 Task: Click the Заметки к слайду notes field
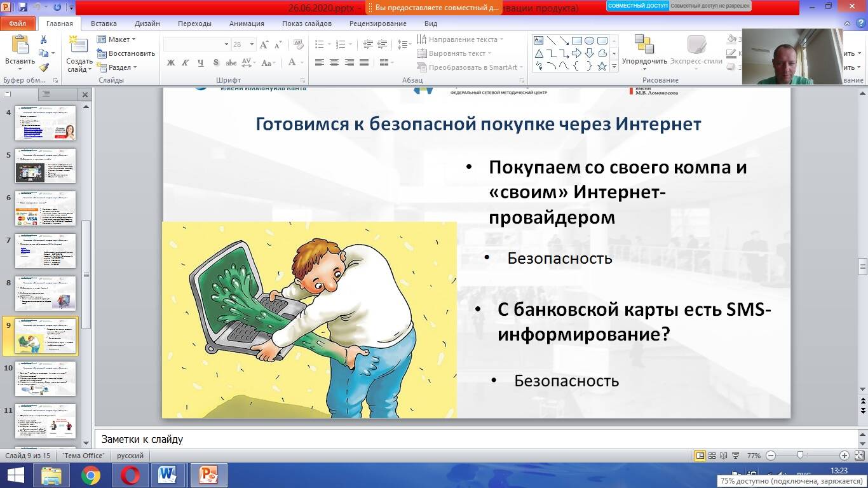[475, 439]
